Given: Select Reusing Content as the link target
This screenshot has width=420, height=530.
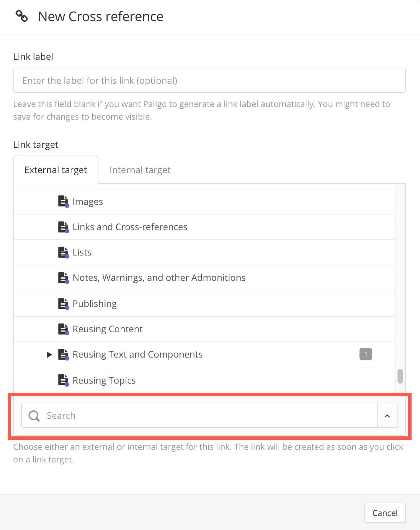Looking at the screenshot, I should click(107, 329).
